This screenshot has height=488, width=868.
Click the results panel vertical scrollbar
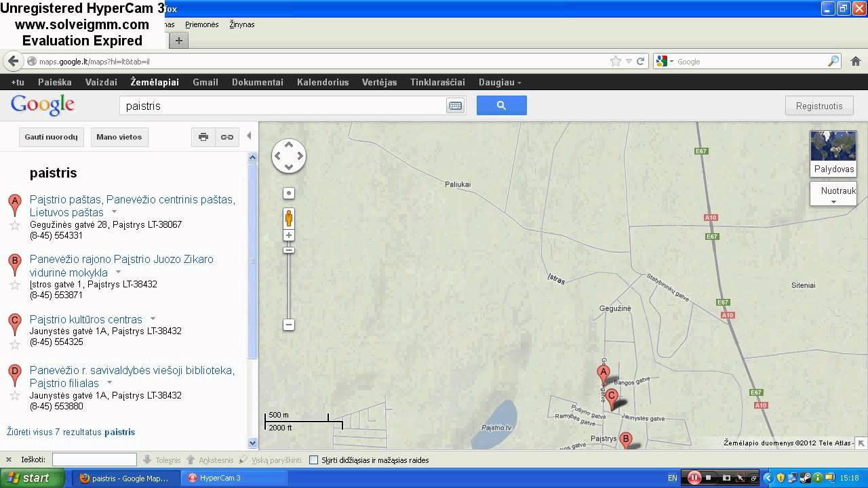click(x=253, y=262)
